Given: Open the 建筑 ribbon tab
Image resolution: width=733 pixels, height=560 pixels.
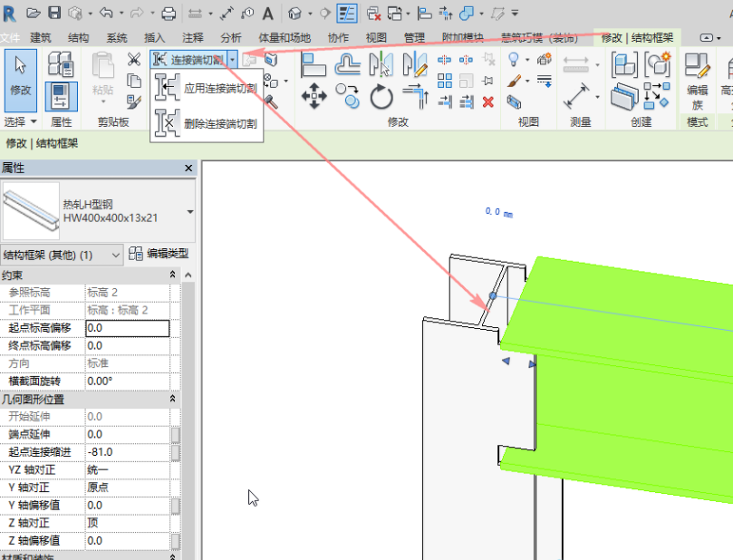Looking at the screenshot, I should [x=41, y=37].
